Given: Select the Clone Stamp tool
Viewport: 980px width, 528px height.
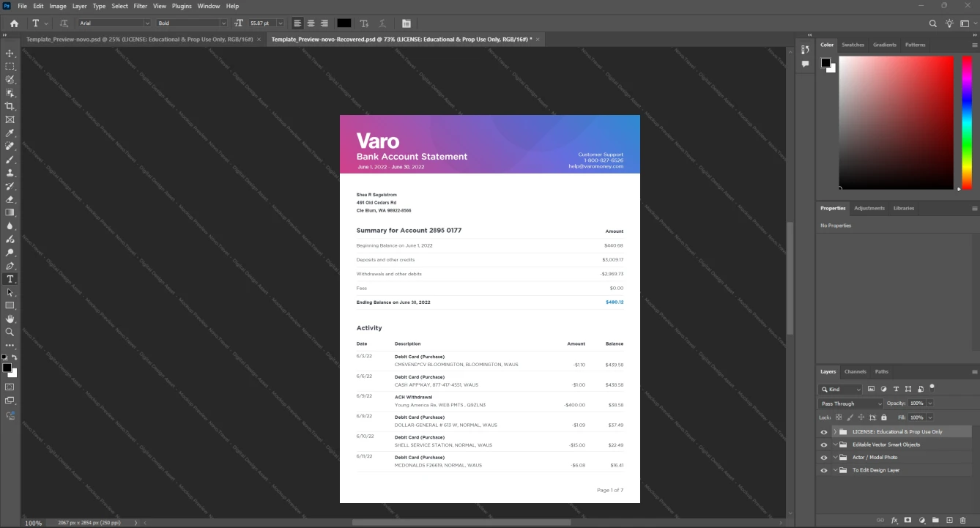Looking at the screenshot, I should pyautogui.click(x=10, y=173).
